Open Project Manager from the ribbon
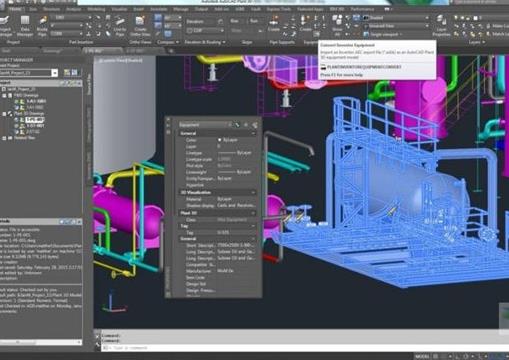 click(x=4, y=27)
